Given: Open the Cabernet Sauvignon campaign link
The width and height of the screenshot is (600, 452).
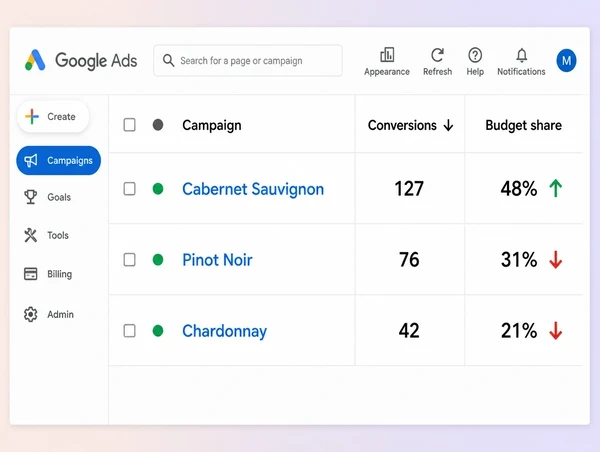Looking at the screenshot, I should [x=253, y=189].
